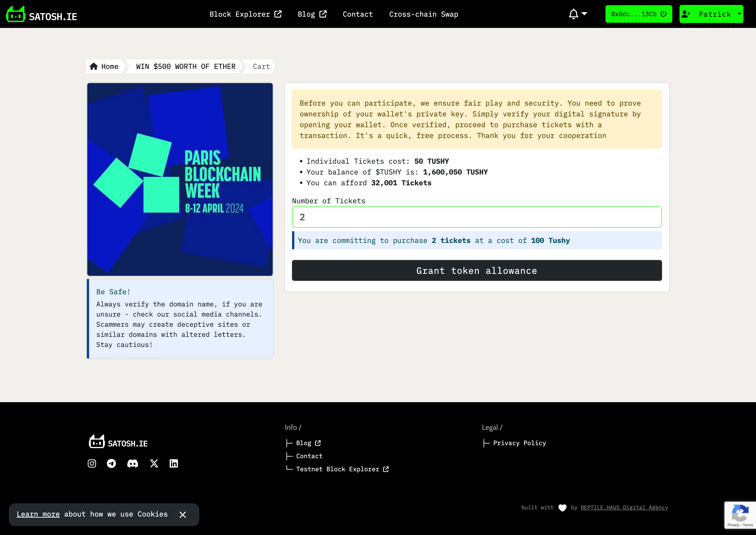Click the heart icon in footer credit
The image size is (756, 535).
(562, 508)
